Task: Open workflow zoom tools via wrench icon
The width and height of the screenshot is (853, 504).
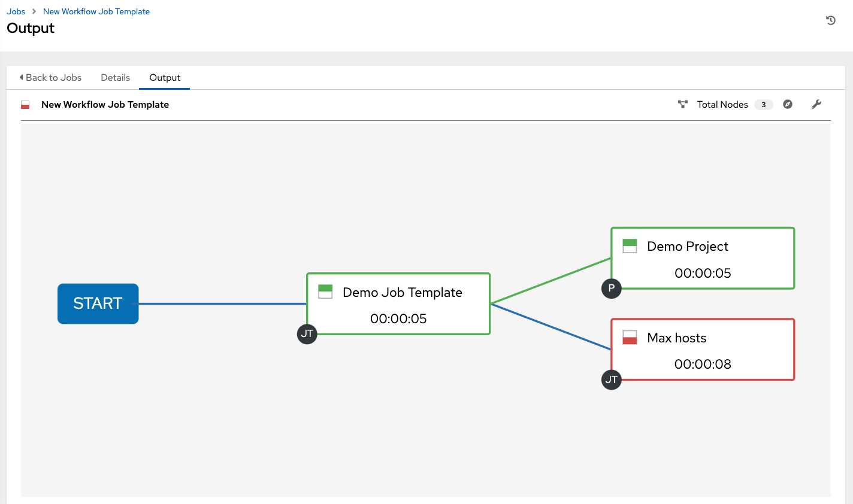Action: click(816, 104)
